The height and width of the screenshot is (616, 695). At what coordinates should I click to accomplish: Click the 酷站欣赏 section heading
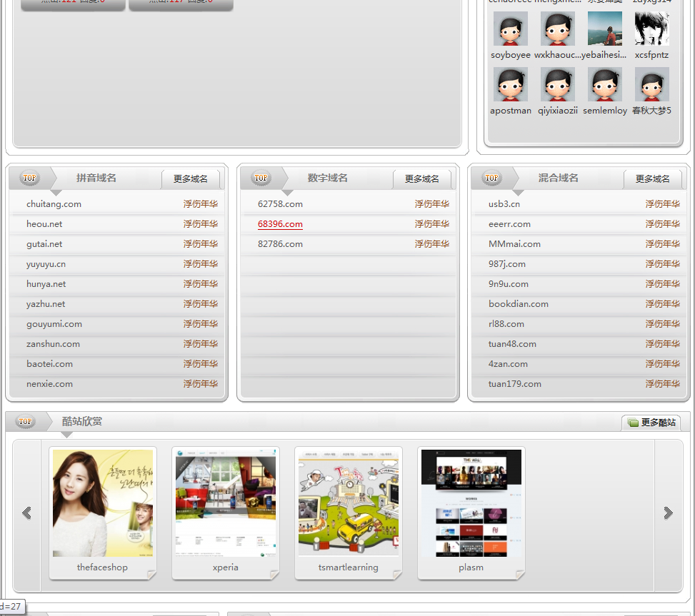[x=82, y=422]
